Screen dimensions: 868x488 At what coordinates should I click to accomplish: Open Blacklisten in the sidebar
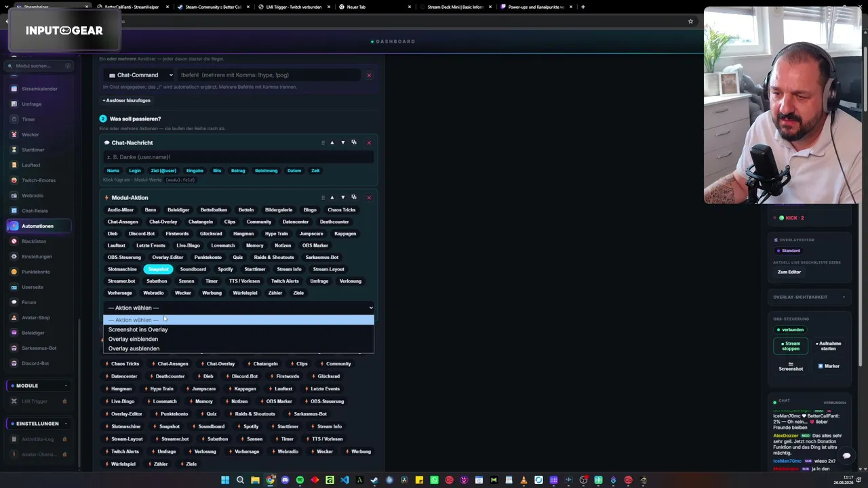pos(34,241)
